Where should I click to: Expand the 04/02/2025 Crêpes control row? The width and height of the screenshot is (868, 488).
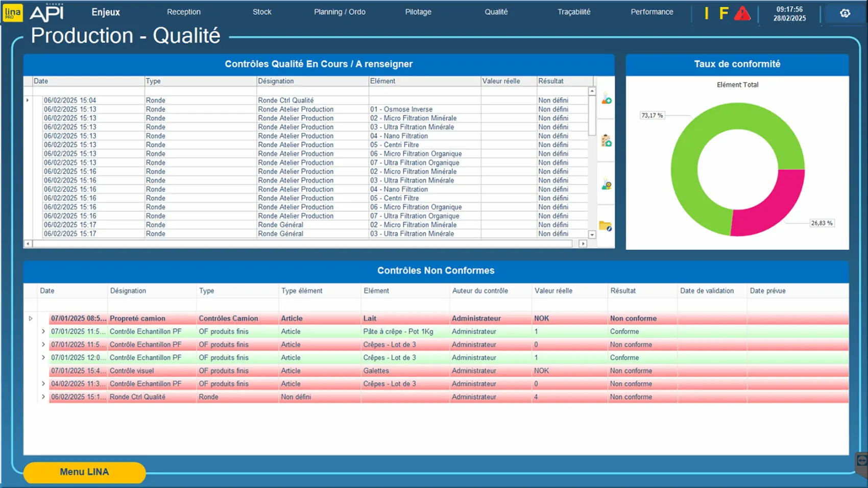coord(43,384)
